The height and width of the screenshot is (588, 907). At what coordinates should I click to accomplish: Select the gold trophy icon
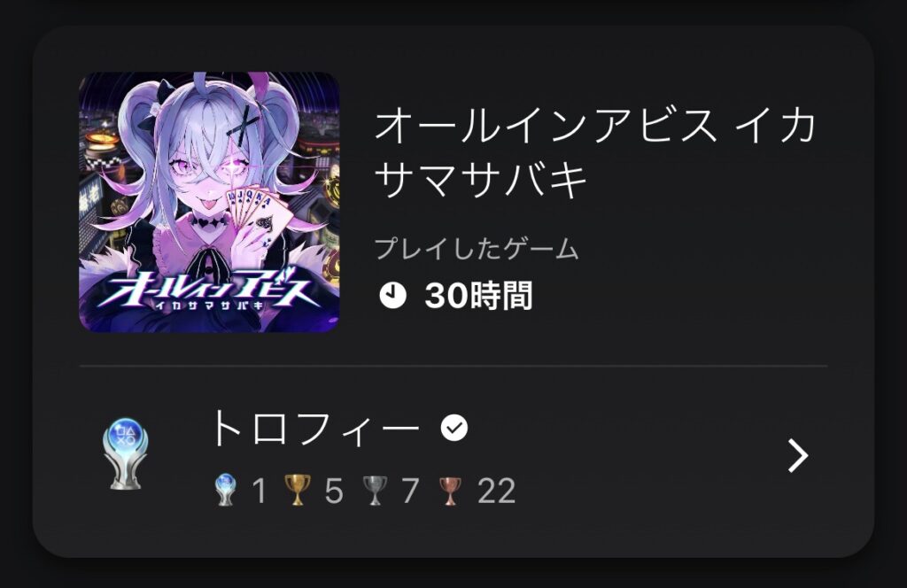click(x=298, y=490)
